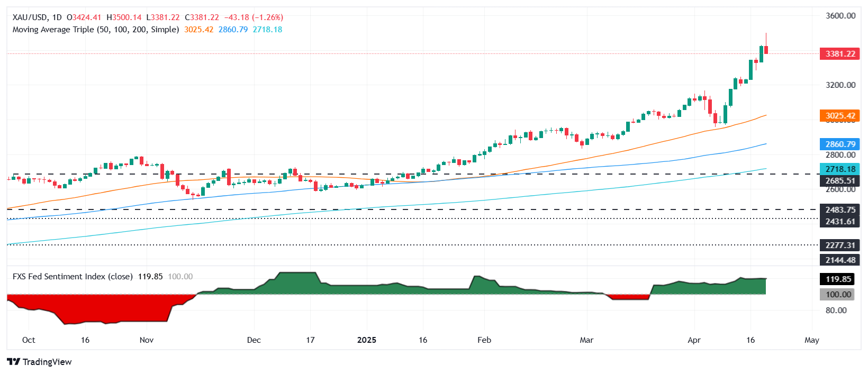868x374 pixels.
Task: Click the 2025 year marker on time axis
Action: [x=366, y=340]
